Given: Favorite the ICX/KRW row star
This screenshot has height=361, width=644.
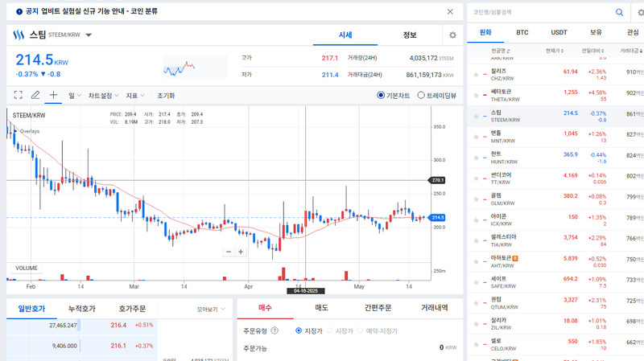Looking at the screenshot, I should [476, 219].
